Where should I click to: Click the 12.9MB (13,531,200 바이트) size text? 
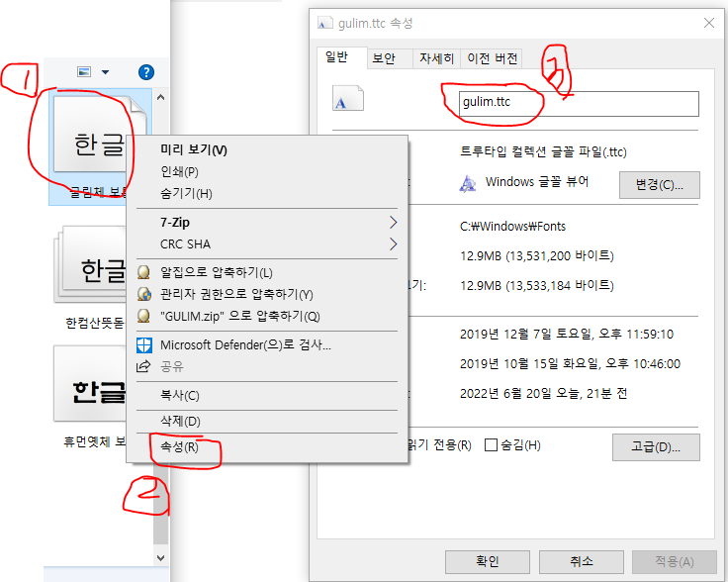point(537,256)
